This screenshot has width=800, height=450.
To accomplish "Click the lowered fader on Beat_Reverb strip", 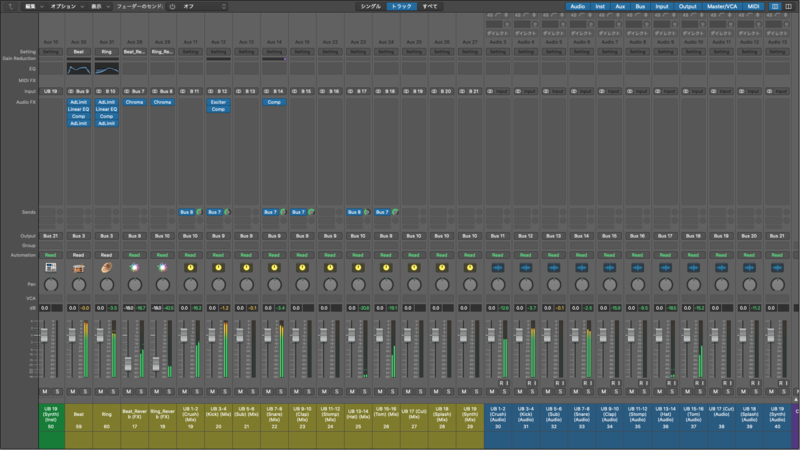I will click(128, 364).
